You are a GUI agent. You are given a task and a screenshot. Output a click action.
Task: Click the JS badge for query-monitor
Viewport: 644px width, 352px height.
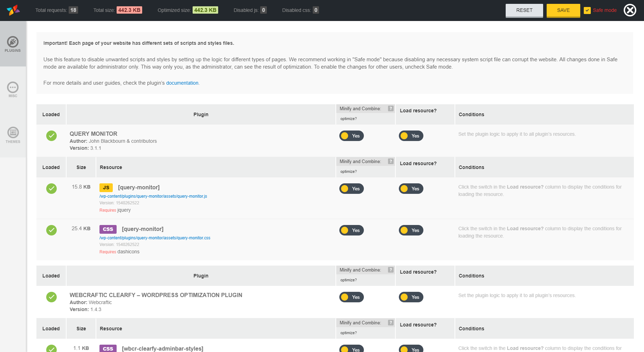click(x=106, y=188)
